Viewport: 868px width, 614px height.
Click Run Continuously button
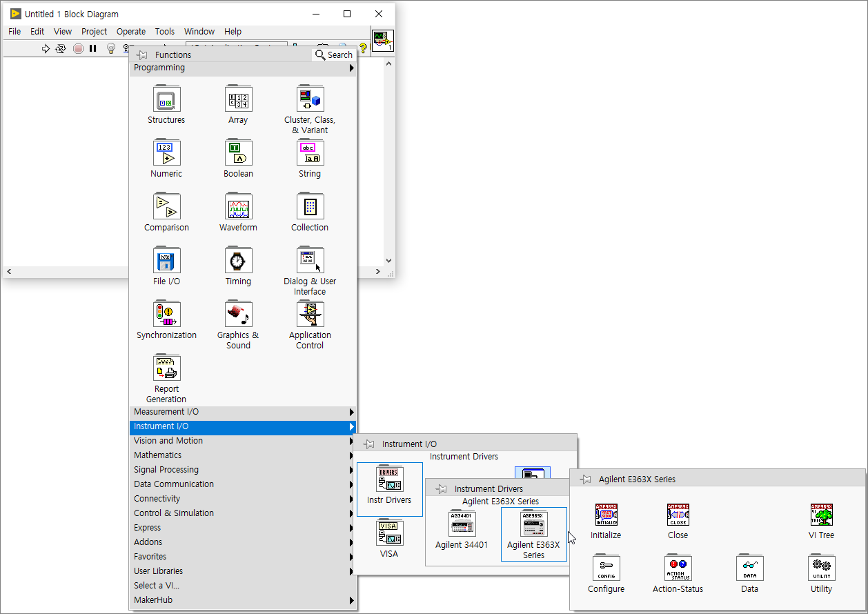point(61,48)
